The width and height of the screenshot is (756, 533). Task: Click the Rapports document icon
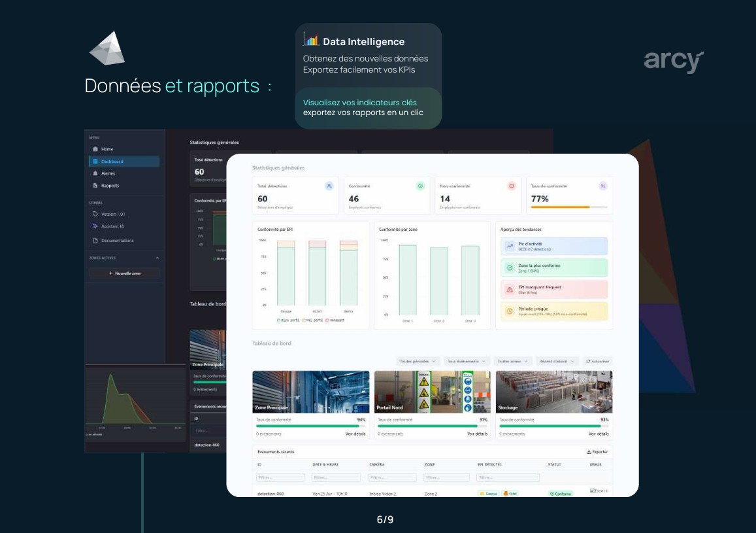[x=95, y=186]
